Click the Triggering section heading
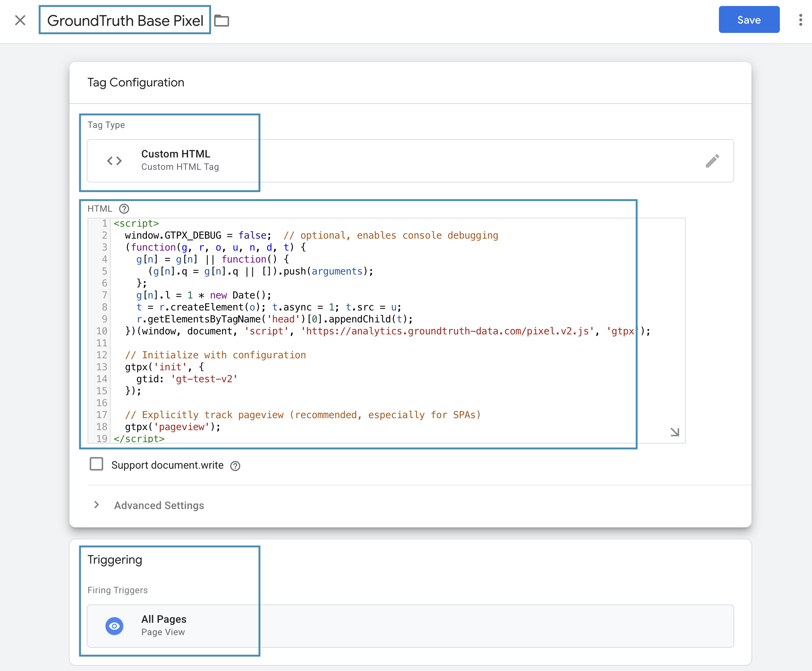The width and height of the screenshot is (812, 671). [115, 560]
